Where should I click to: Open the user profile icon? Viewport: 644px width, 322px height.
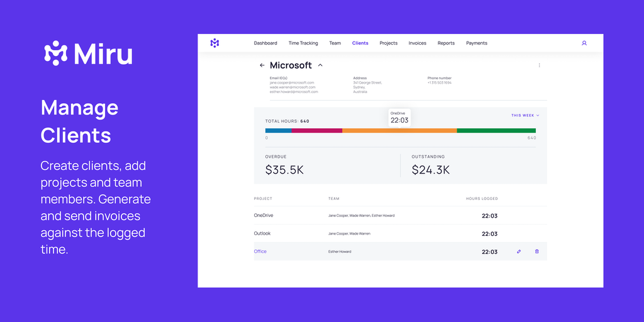coord(584,43)
